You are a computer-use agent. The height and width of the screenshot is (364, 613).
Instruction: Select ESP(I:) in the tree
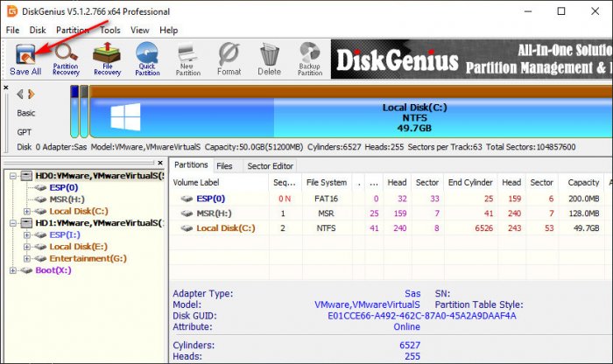(65, 234)
